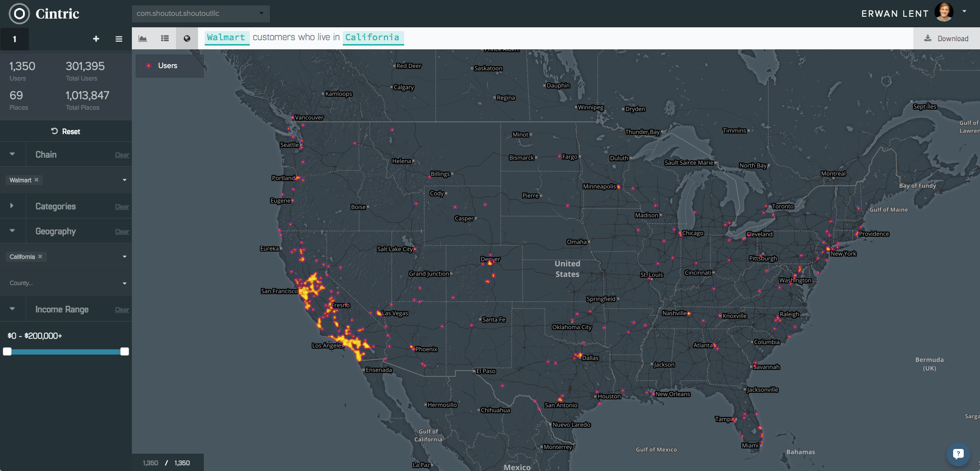Click the New York map label
Viewport: 980px width, 471px height.
pyautogui.click(x=843, y=254)
